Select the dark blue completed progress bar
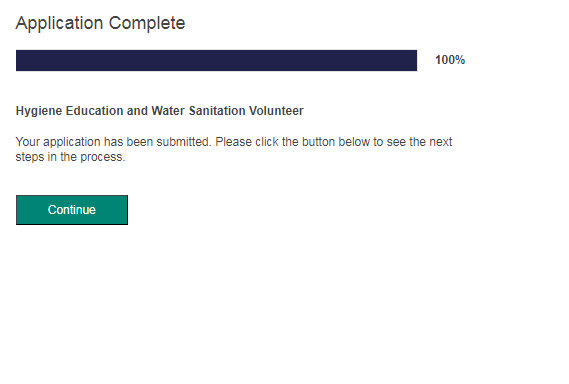Screen dimensions: 569x384 216,60
